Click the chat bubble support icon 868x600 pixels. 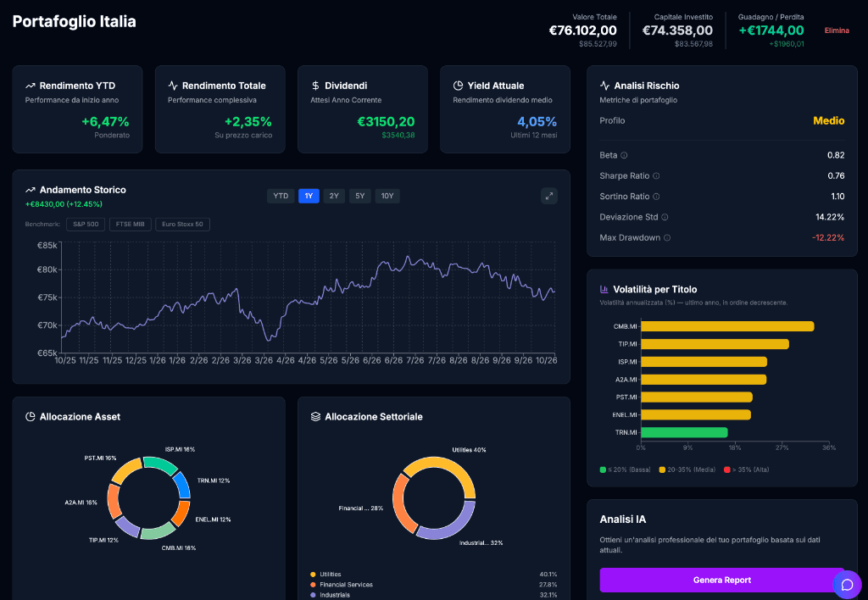click(847, 585)
